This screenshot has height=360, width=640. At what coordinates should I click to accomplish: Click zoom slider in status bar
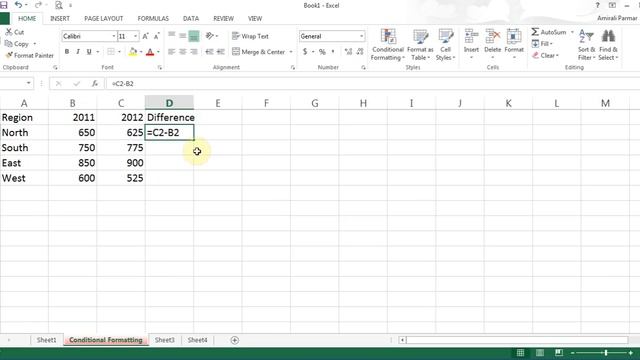click(606, 353)
